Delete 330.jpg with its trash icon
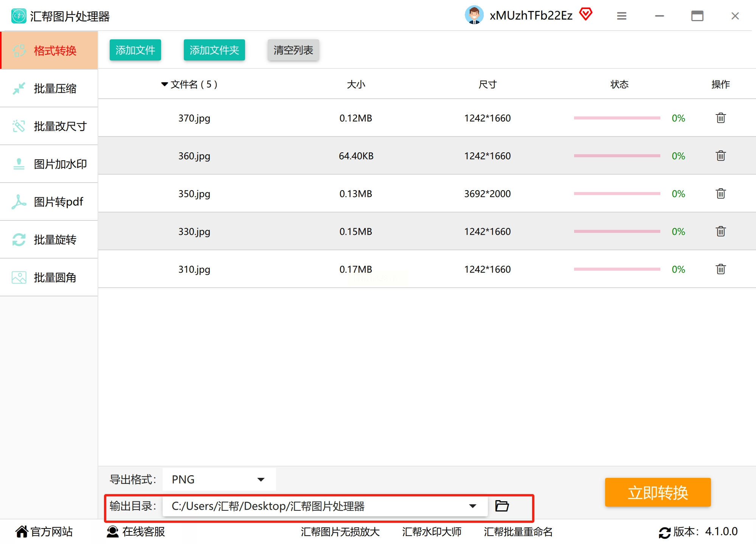 pyautogui.click(x=720, y=231)
